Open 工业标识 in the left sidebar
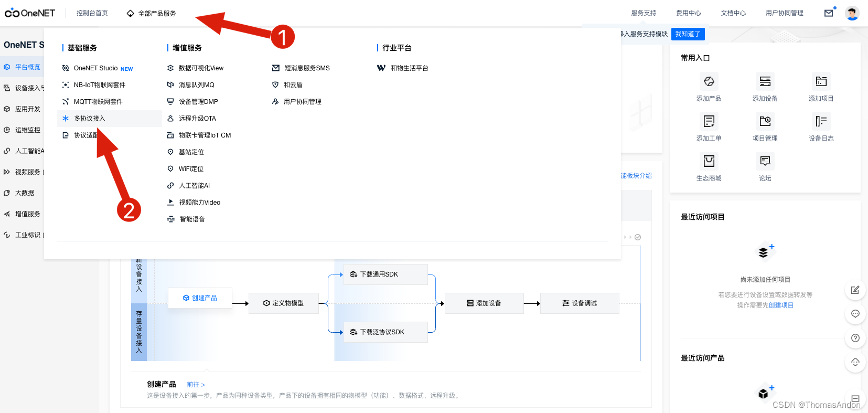The width and height of the screenshot is (868, 413). pos(23,235)
